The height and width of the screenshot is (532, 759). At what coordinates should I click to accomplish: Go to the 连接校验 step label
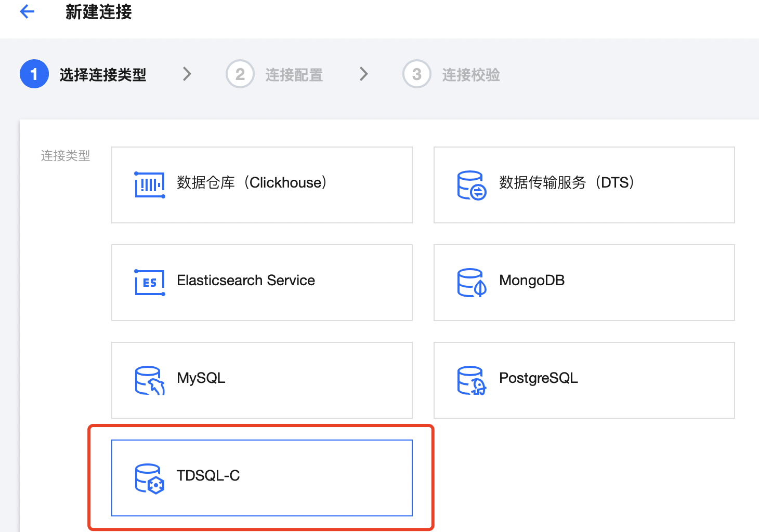click(x=471, y=75)
